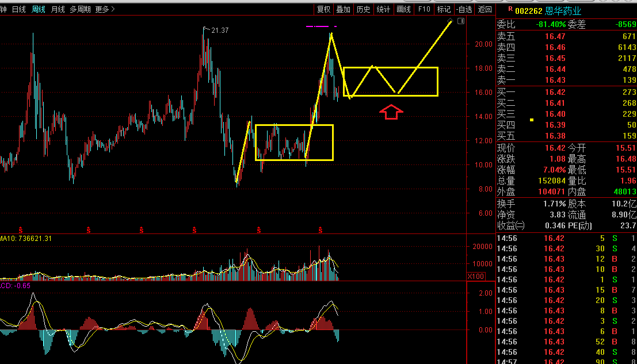The height and width of the screenshot is (364, 637).
Task: Click the 复权 price adjustment button
Action: coord(324,9)
